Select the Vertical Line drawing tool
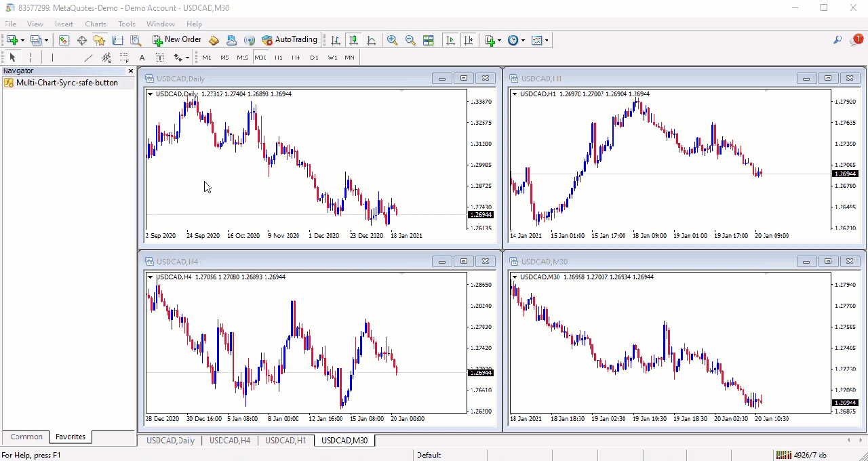This screenshot has width=868, height=461. pyautogui.click(x=52, y=58)
